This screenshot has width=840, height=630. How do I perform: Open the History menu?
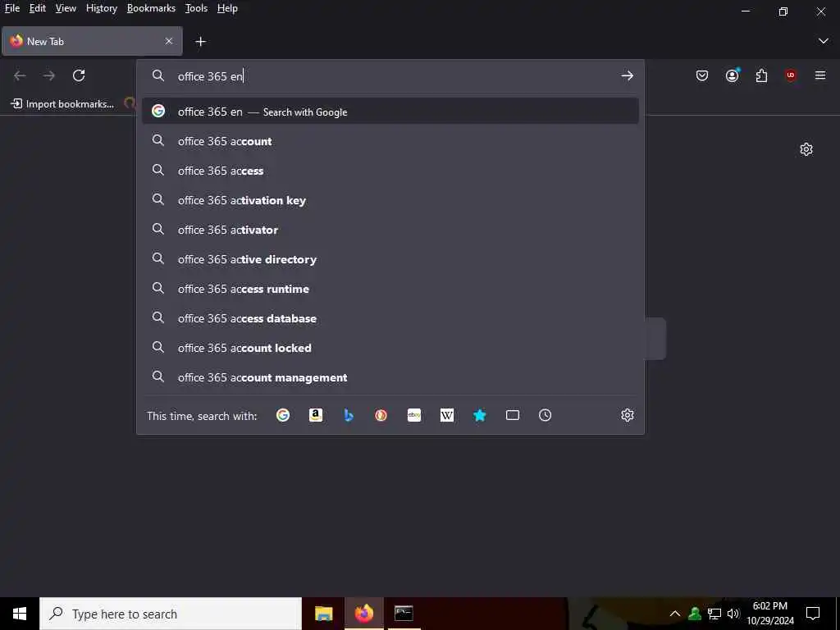(x=102, y=8)
